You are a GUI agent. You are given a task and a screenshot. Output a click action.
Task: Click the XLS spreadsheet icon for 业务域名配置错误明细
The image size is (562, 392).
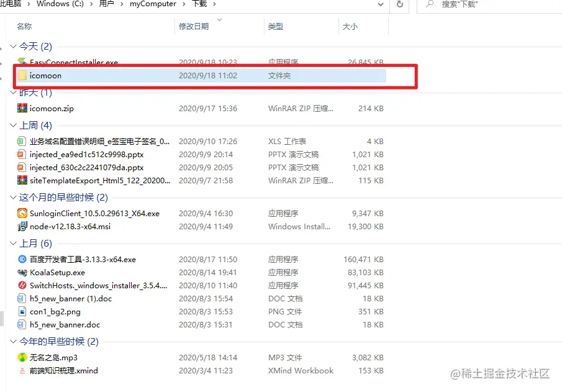point(22,141)
